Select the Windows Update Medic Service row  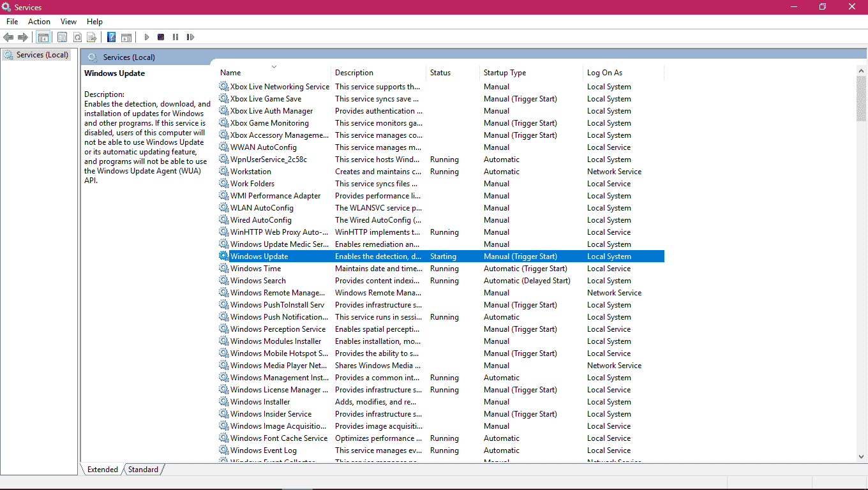[441, 244]
